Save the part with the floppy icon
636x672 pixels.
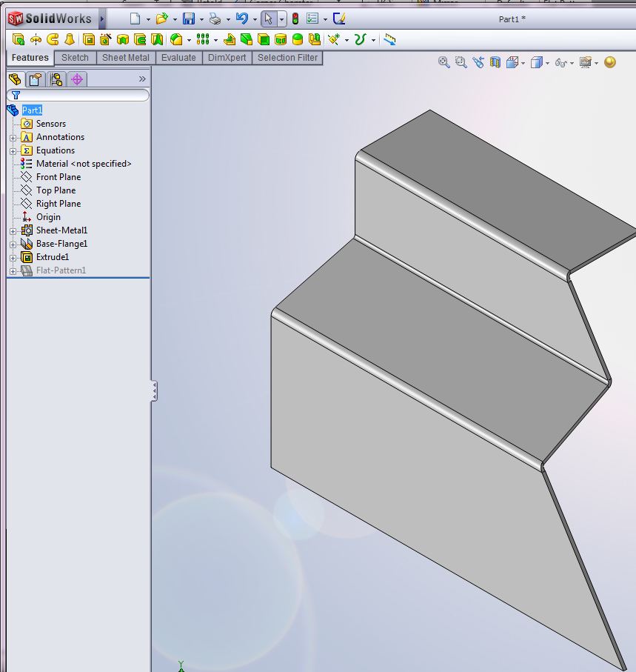click(189, 19)
